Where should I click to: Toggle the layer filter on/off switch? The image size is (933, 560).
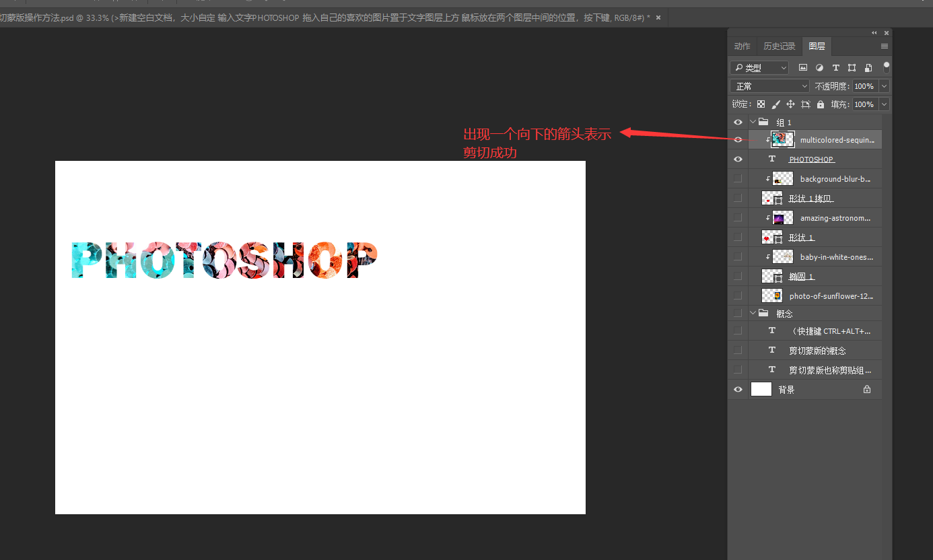click(x=887, y=67)
